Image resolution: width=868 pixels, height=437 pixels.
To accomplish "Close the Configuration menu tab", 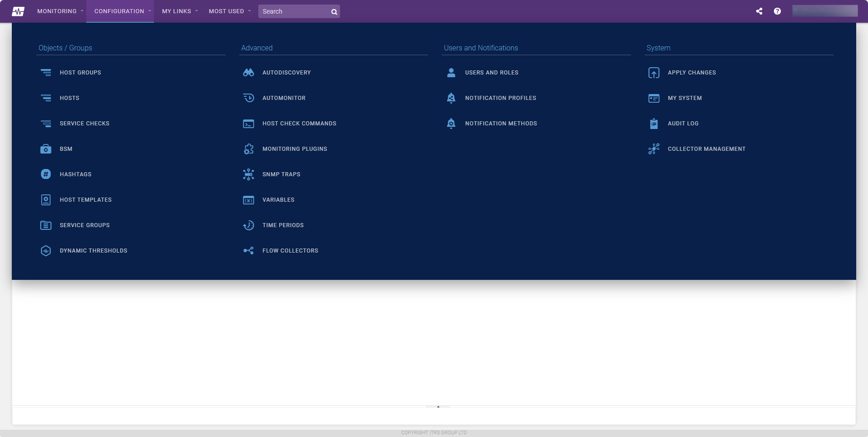I will pos(120,11).
